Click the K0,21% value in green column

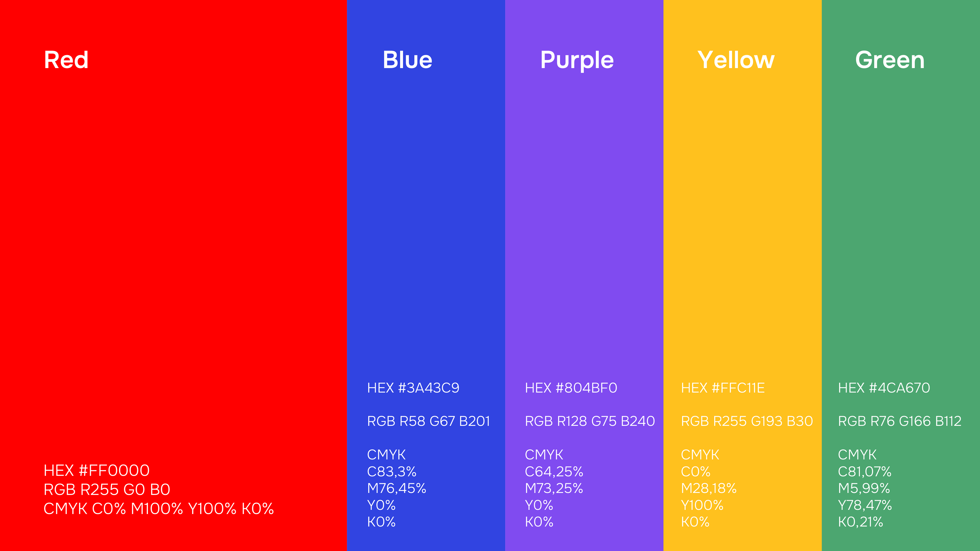pos(861,522)
